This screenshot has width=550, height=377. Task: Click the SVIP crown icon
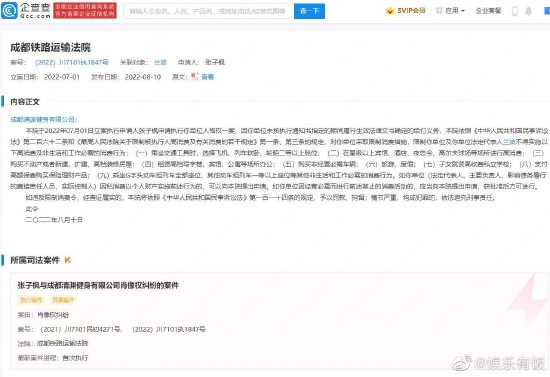390,11
